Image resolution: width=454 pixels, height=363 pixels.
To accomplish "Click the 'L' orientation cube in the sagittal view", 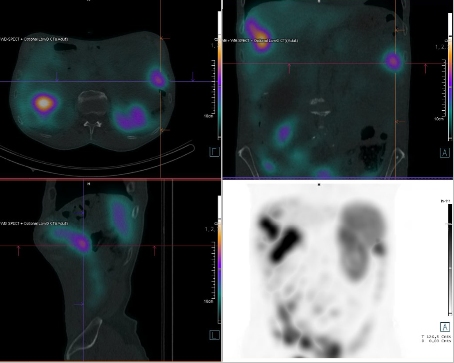I will point(214,335).
